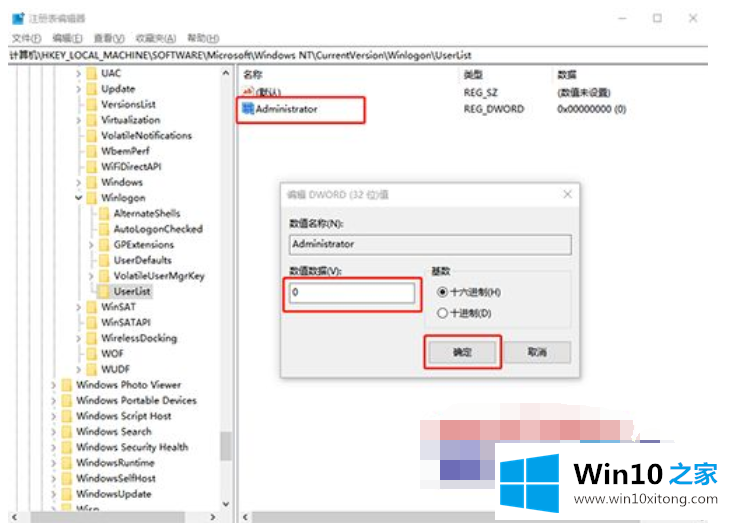
Task: Select the Windows Photo Viewer folder icon
Action: tap(67, 385)
